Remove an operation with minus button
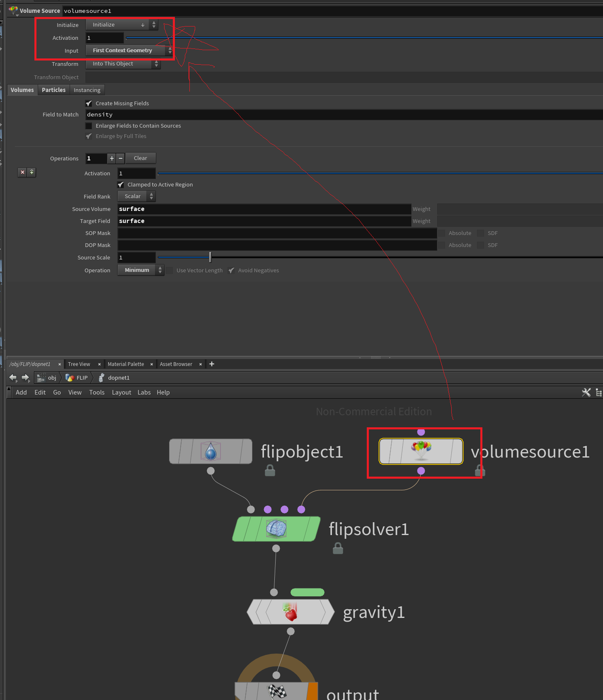The width and height of the screenshot is (603, 700). (x=121, y=158)
